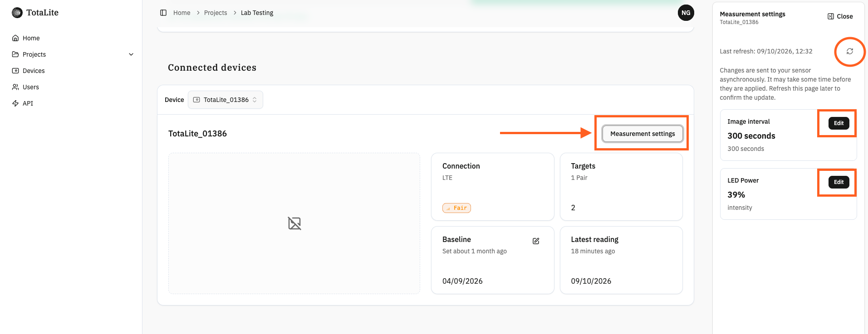Click the Devices sidebar icon
The height and width of the screenshot is (334, 868).
tap(15, 71)
